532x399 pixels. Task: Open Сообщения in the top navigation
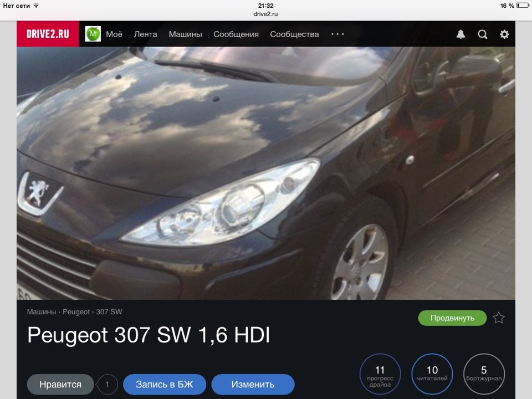(x=236, y=34)
